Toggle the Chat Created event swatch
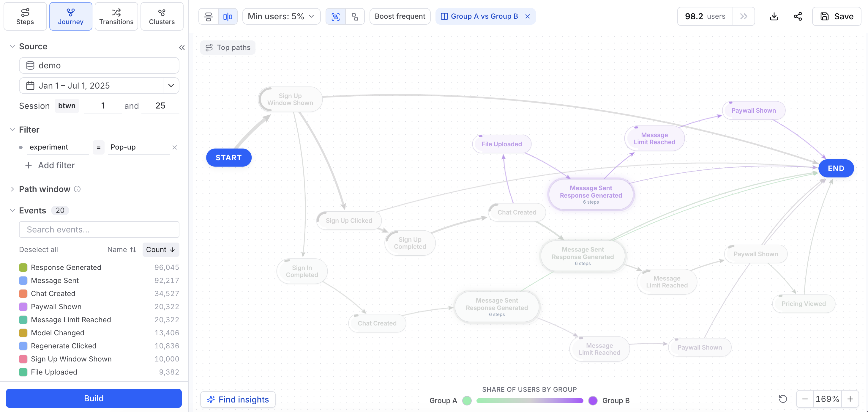Image resolution: width=868 pixels, height=412 pixels. [x=23, y=294]
